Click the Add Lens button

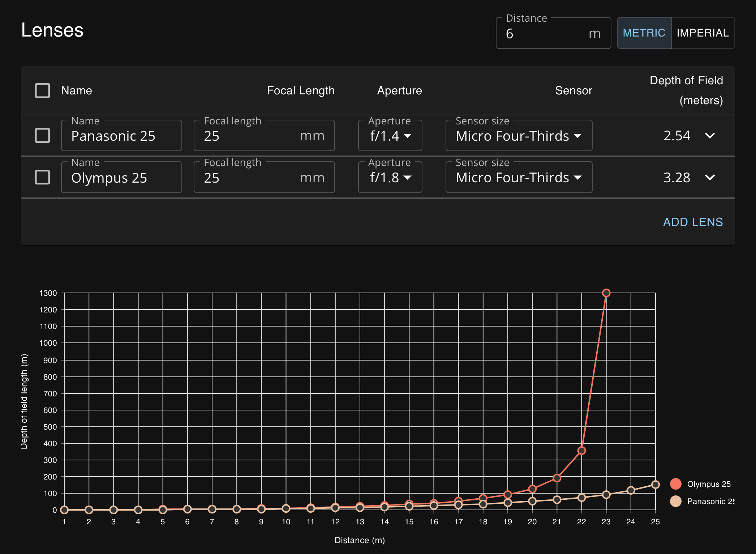[693, 222]
